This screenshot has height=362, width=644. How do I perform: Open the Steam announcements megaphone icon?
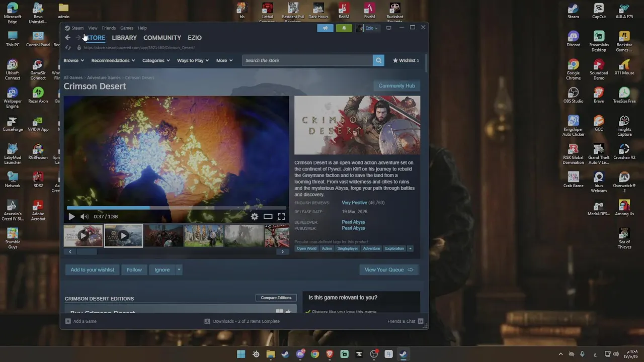(x=325, y=28)
